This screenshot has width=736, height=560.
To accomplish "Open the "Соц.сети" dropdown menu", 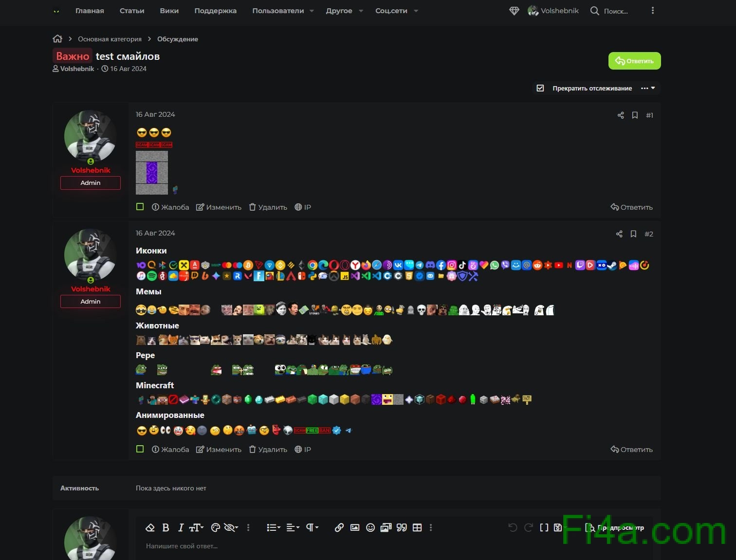I will (x=396, y=11).
